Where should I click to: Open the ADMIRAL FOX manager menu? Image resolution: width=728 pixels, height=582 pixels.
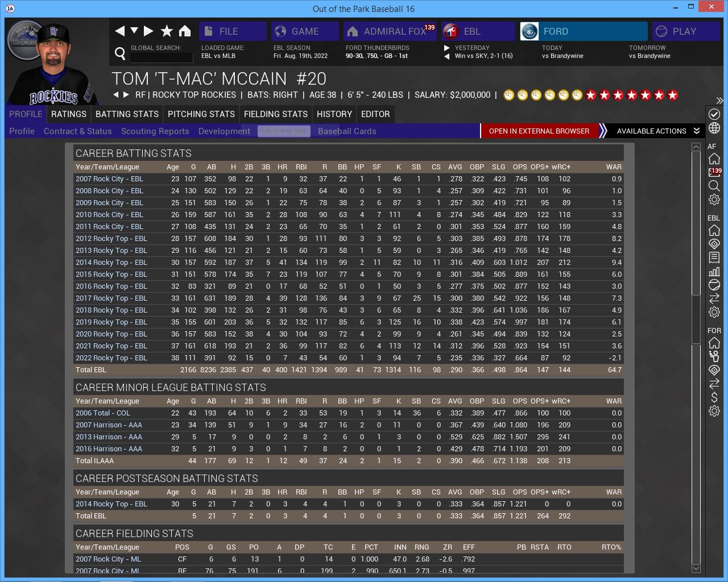click(390, 31)
